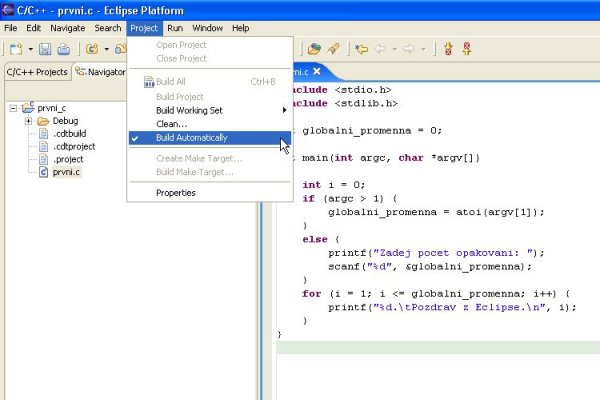Click the Open Type icon
This screenshot has height=400, width=600.
pos(314,48)
